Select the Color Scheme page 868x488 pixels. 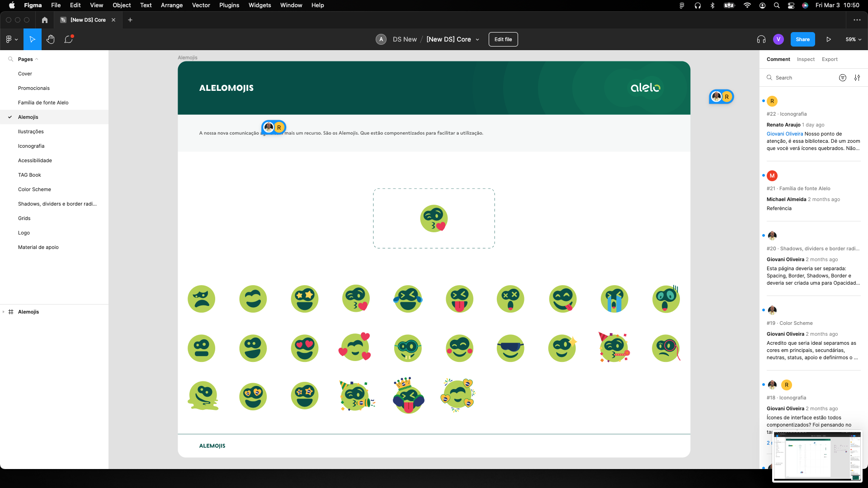pyautogui.click(x=34, y=189)
